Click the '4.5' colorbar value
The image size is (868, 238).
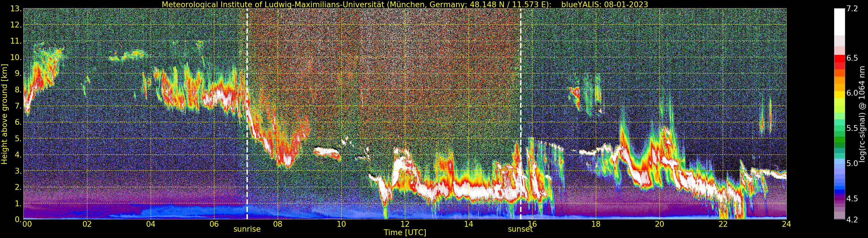click(x=852, y=199)
